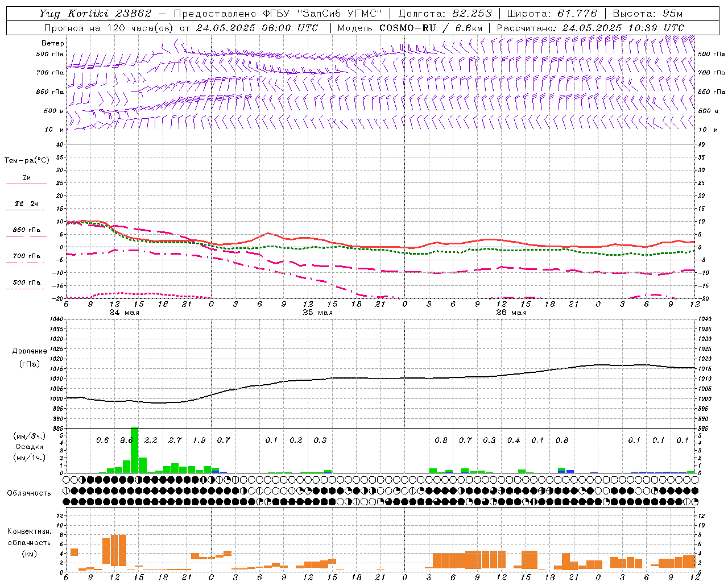Click the 24 мая date label
Image resolution: width=728 pixels, height=582 pixels.
[x=125, y=313]
